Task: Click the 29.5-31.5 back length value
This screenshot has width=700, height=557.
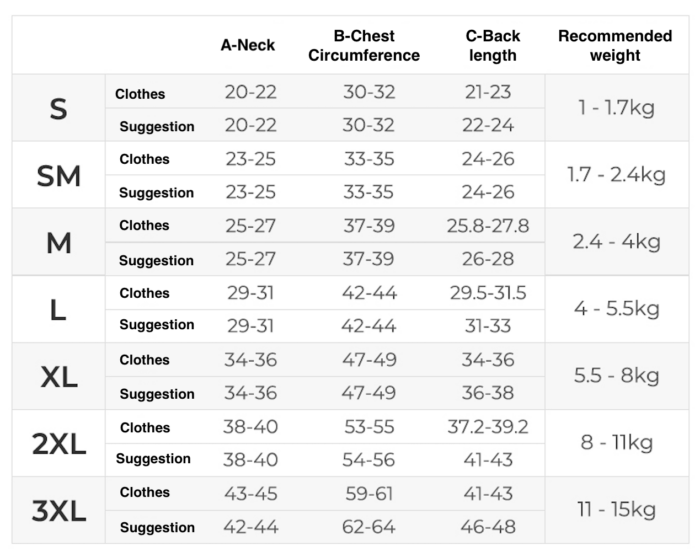Action: click(488, 292)
